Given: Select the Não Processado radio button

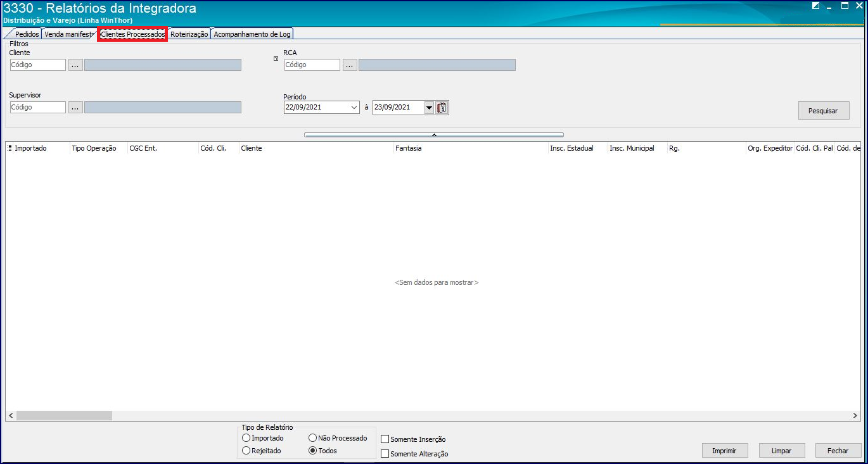Looking at the screenshot, I should tap(313, 438).
